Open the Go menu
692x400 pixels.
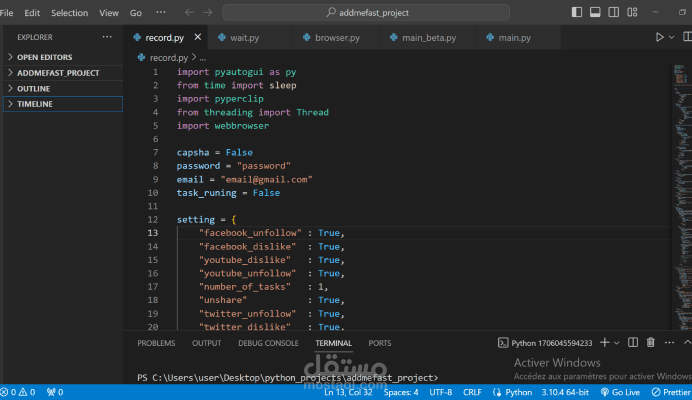pyautogui.click(x=135, y=13)
